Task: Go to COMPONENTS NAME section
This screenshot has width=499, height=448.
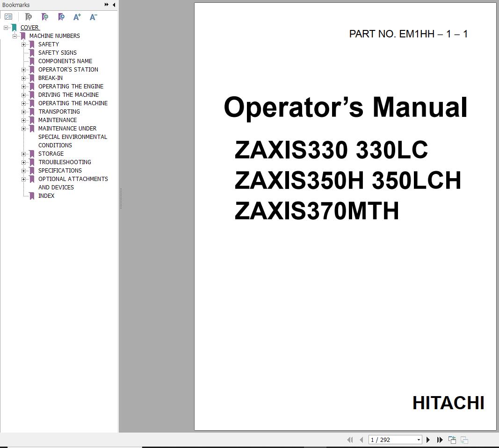Action: (x=65, y=61)
